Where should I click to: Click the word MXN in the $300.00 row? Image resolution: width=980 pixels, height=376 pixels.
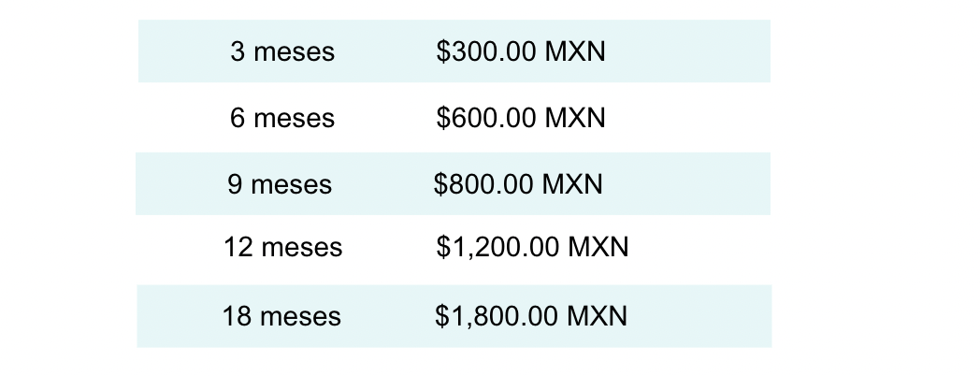[x=576, y=51]
